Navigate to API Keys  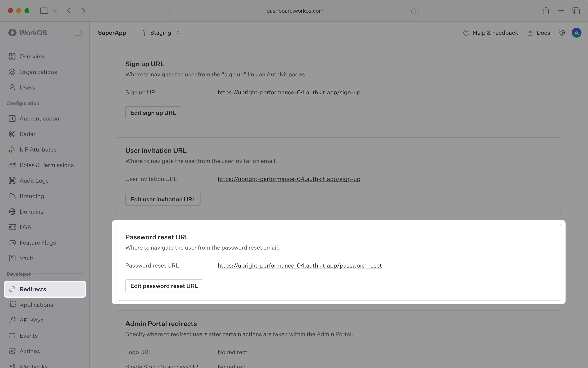pyautogui.click(x=31, y=320)
